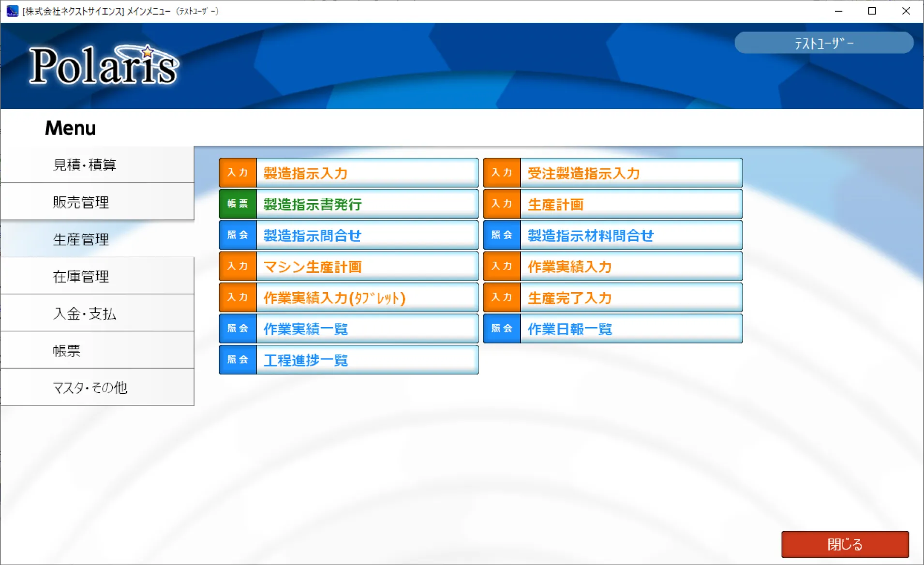Click the 照会 tag beside 工程進捗一覧
924x565 pixels.
pos(238,360)
